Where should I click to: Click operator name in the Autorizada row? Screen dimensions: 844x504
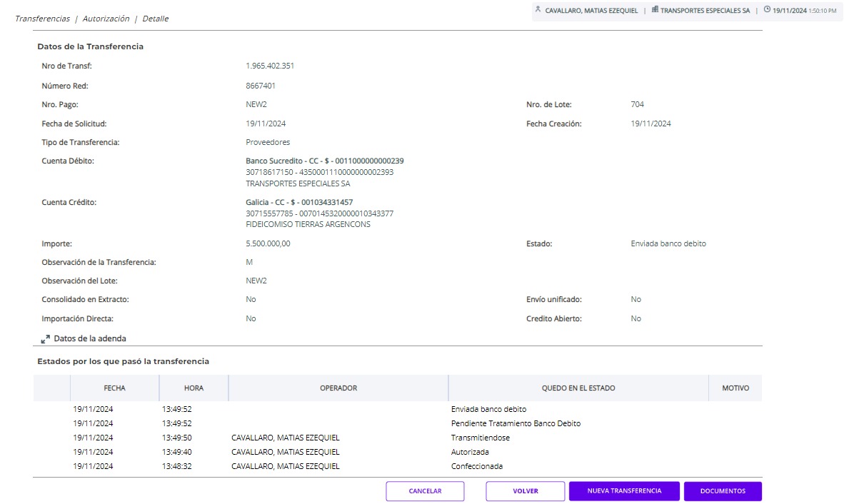(x=286, y=452)
